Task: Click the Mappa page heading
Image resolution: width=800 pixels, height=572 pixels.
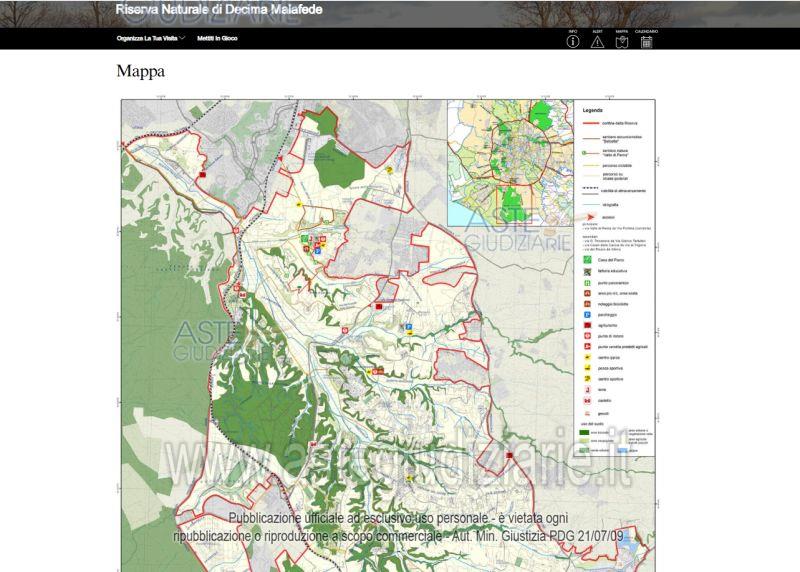Action: point(140,71)
